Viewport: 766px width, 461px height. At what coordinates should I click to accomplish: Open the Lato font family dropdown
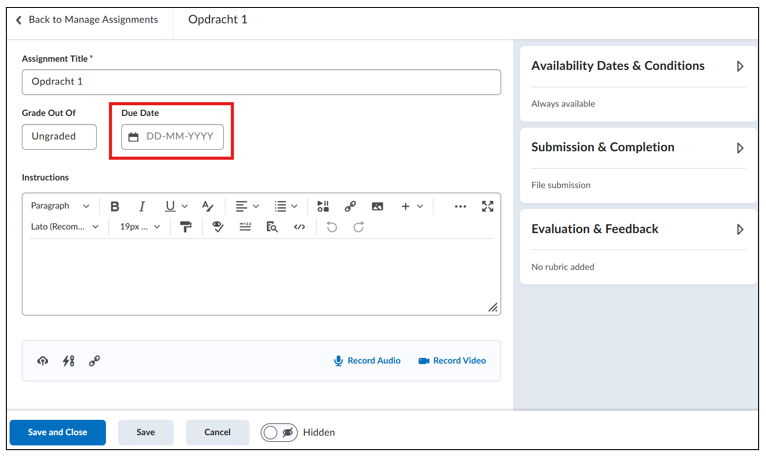point(64,227)
